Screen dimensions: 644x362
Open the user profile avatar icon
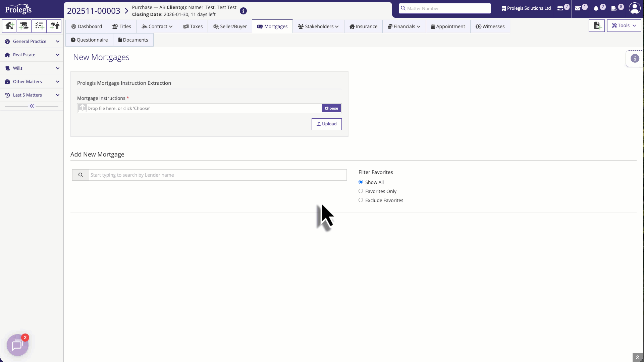click(x=635, y=8)
